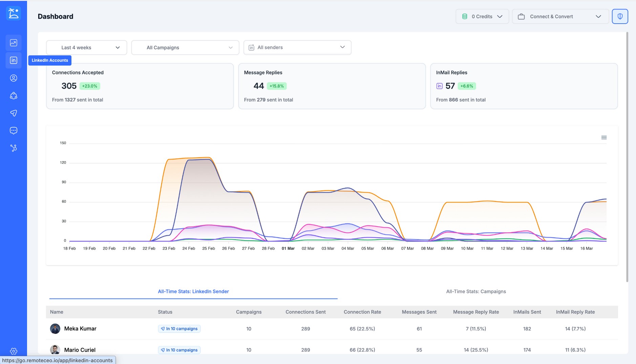636x364 pixels.
Task: Click Mario Curiel's 11 (6.3%) InMail reply rate
Action: (x=575, y=350)
